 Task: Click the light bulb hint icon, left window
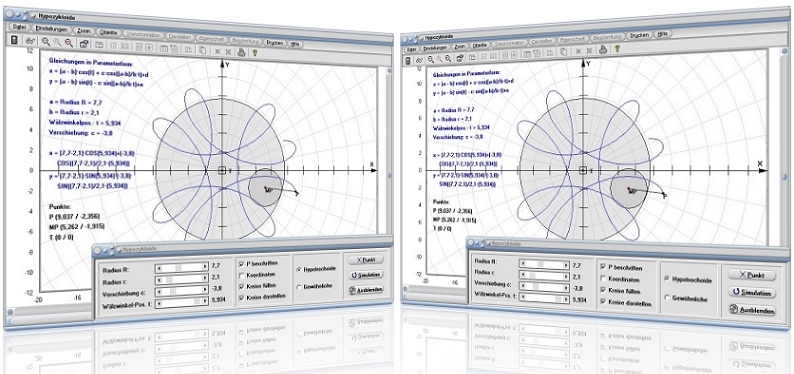click(255, 52)
